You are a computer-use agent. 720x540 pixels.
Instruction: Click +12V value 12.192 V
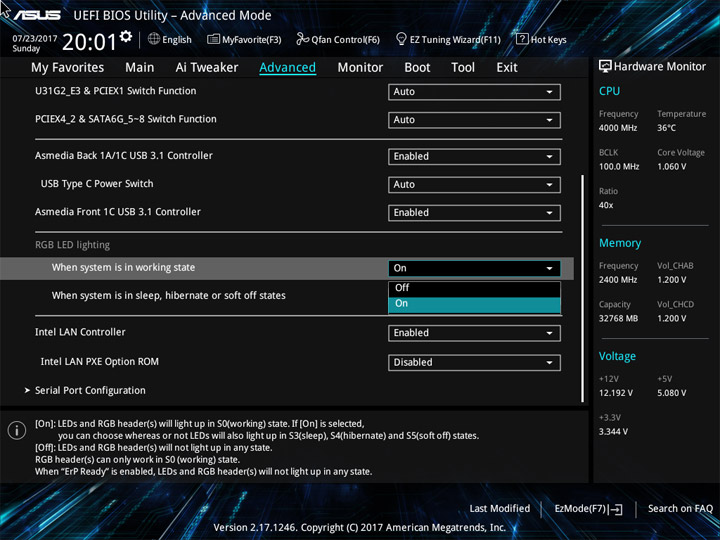(615, 393)
